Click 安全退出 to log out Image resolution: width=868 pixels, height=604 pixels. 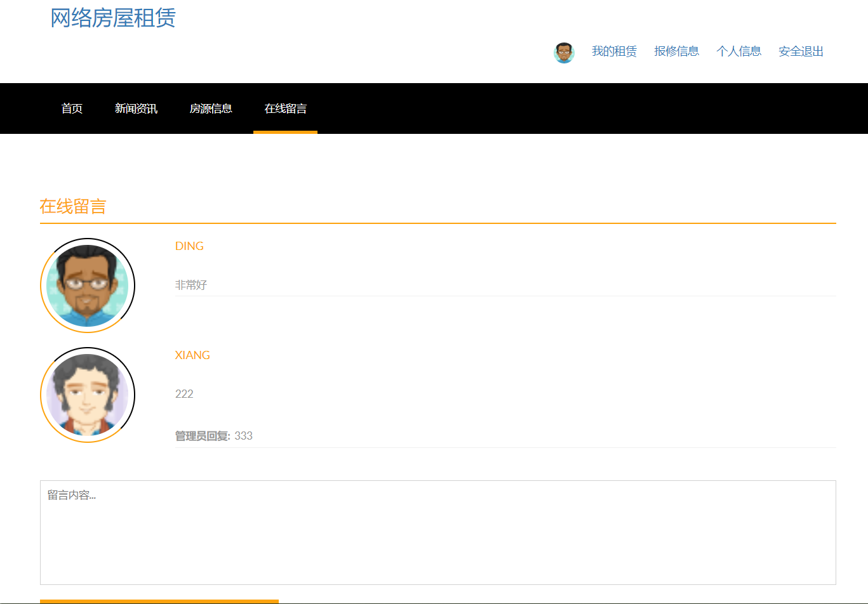[x=801, y=51]
